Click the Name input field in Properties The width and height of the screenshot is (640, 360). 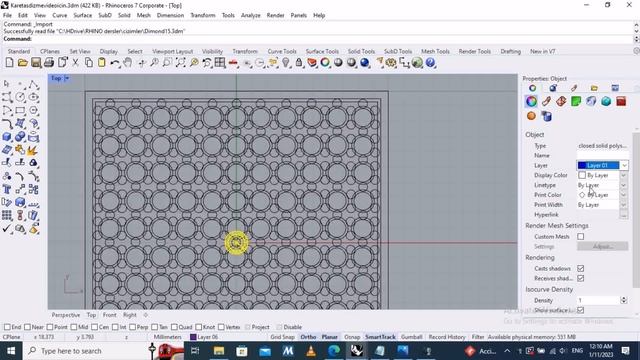click(602, 156)
